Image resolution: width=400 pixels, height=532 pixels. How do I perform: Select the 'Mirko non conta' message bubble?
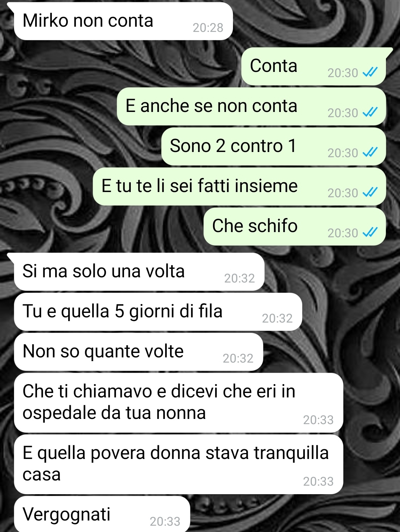[x=123, y=22]
